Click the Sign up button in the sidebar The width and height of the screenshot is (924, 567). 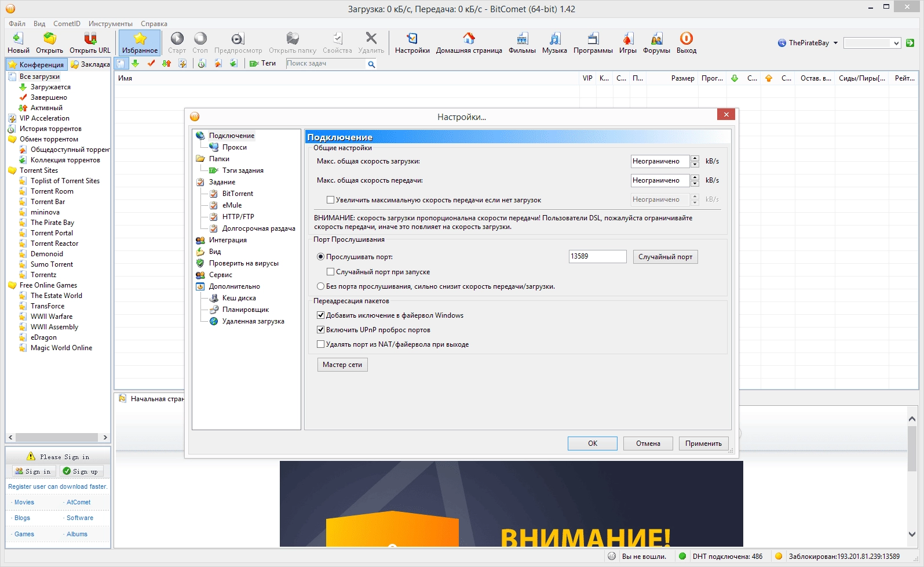(x=81, y=471)
